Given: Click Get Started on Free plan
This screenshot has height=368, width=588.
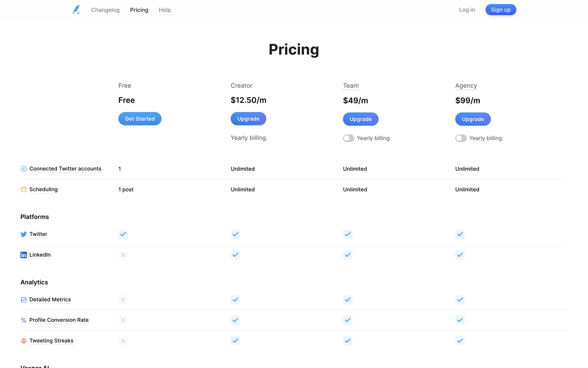Looking at the screenshot, I should click(140, 119).
